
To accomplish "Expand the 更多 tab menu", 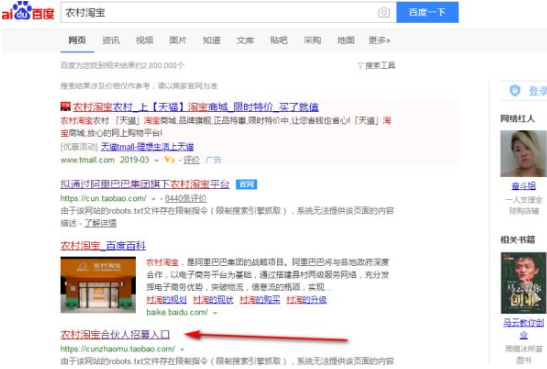I will (x=380, y=40).
